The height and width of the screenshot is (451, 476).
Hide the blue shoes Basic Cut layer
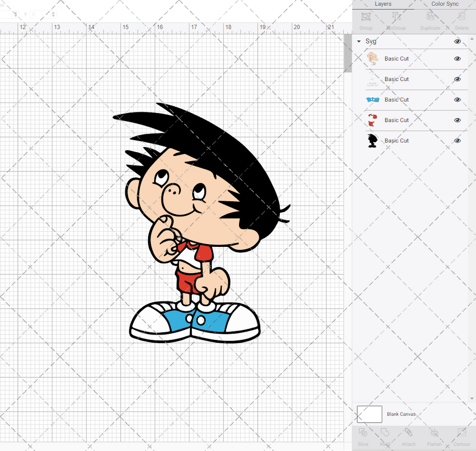click(457, 100)
